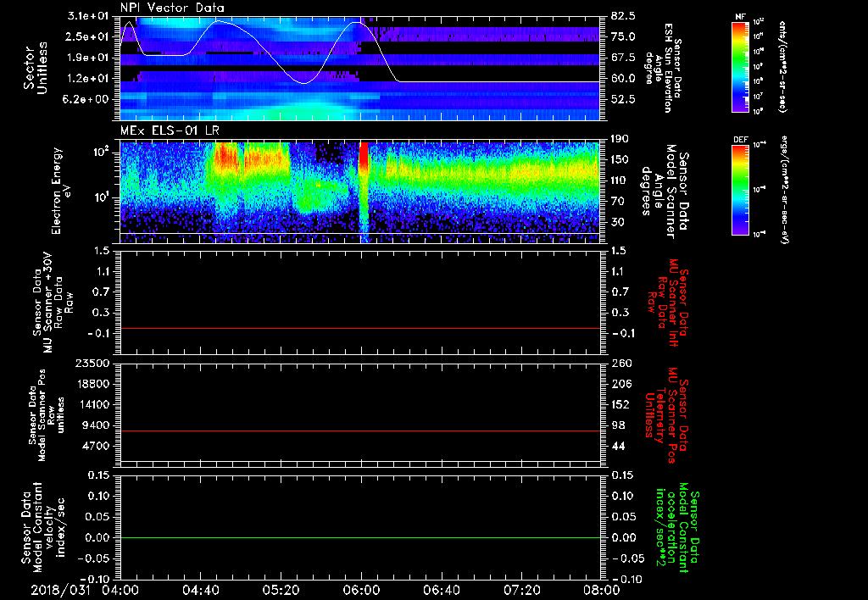Click the 23500 scanner position tick label
Image resolution: width=868 pixels, height=600 pixels.
tap(92, 363)
